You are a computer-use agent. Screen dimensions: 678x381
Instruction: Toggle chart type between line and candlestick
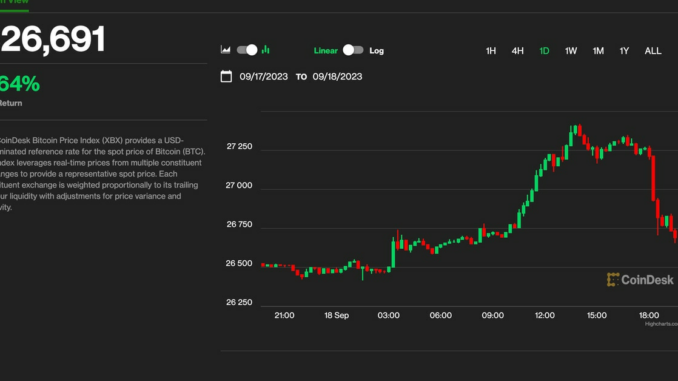pos(247,50)
